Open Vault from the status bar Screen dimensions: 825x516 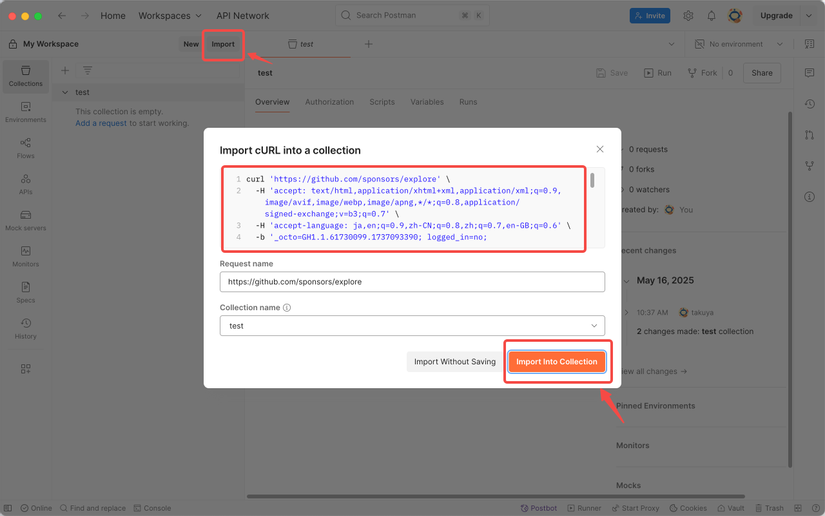731,508
